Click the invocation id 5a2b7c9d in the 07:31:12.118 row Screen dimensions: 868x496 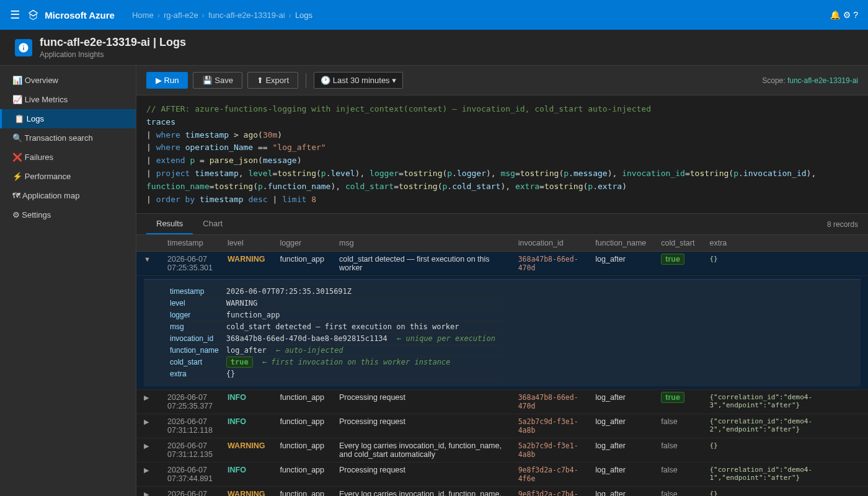548,426
